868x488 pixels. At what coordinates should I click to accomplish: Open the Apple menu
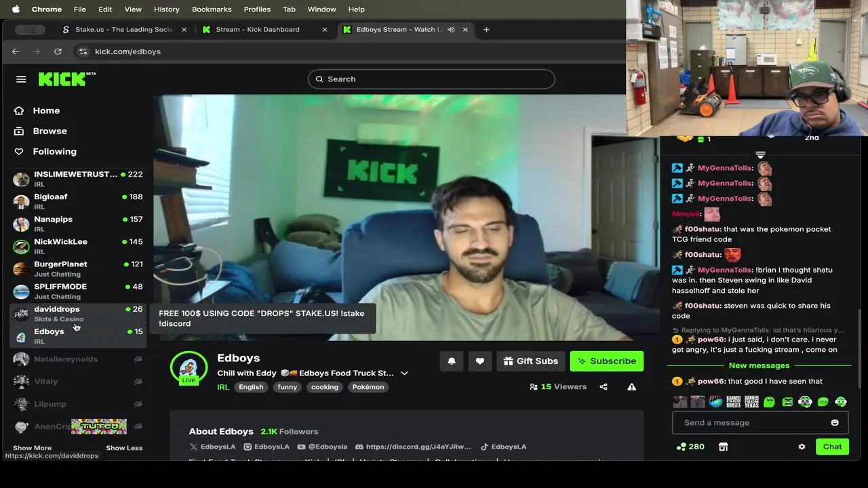point(16,9)
